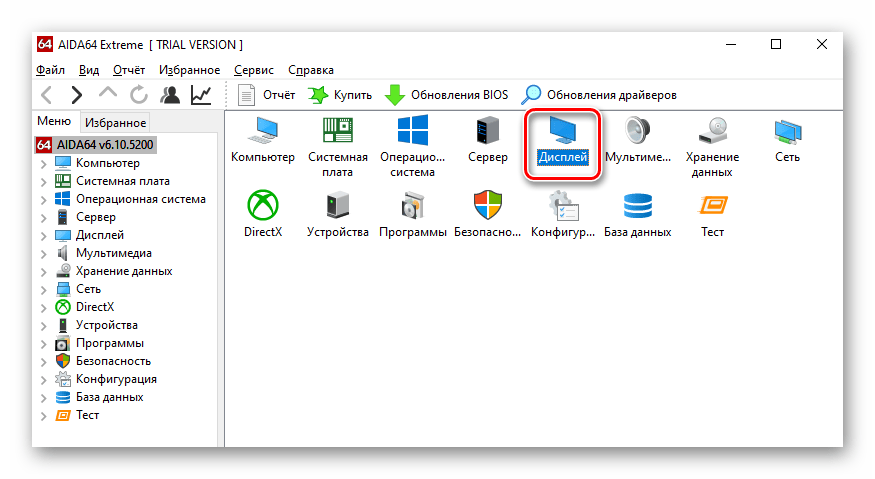
Task: Open the Сервис menu
Action: [x=254, y=70]
